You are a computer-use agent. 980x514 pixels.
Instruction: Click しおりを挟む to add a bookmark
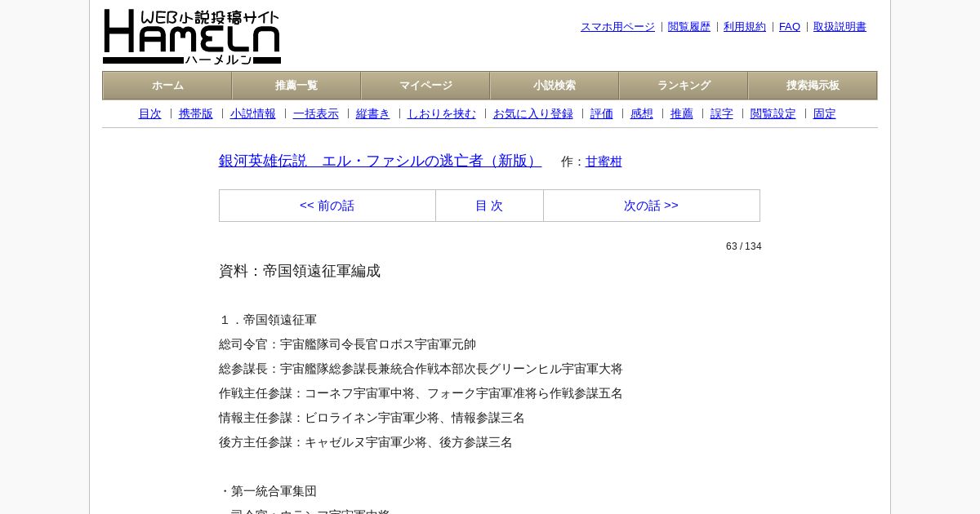(x=442, y=114)
